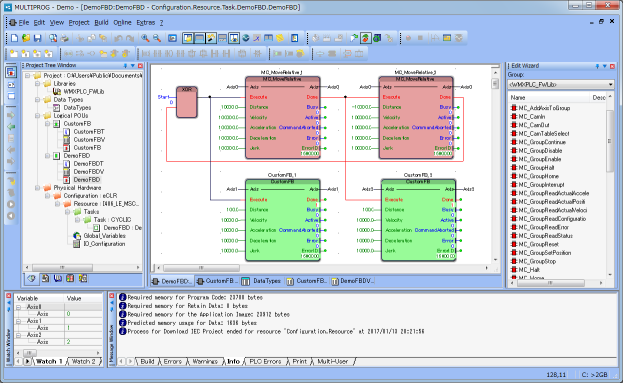Click the New file icon in toolbar
This screenshot has height=383, width=623.
click(14, 38)
